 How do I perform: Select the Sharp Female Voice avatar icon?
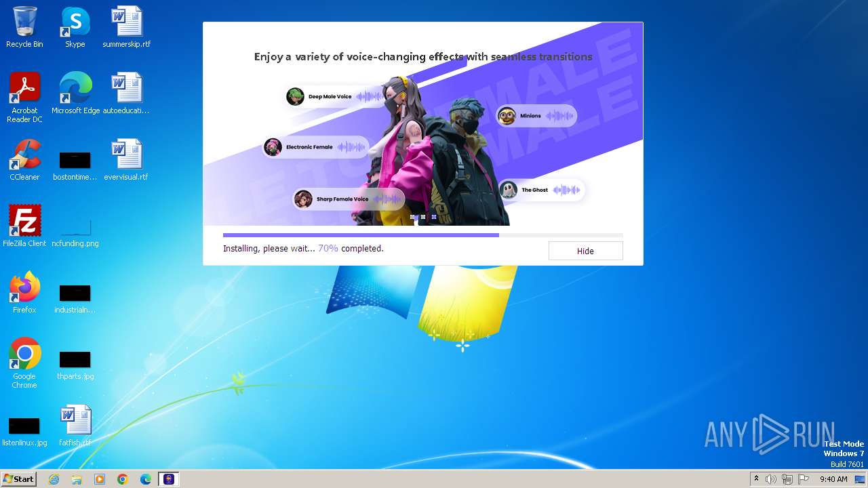point(303,199)
